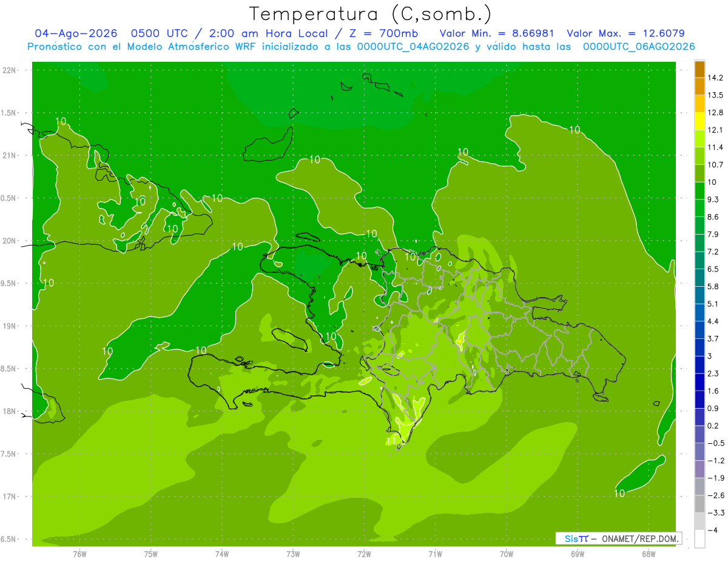Click the '21N' latitude axis label
Viewport: 728px width, 562px height.
[9, 155]
